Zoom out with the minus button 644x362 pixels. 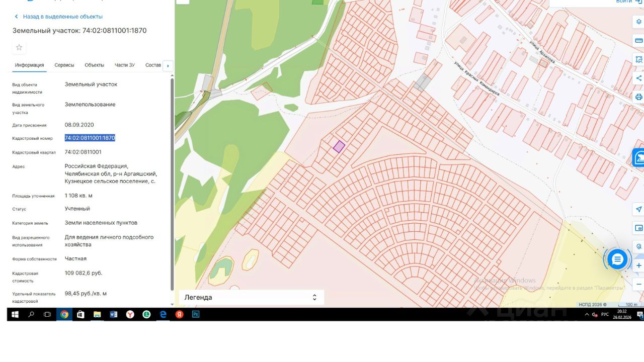point(639,285)
